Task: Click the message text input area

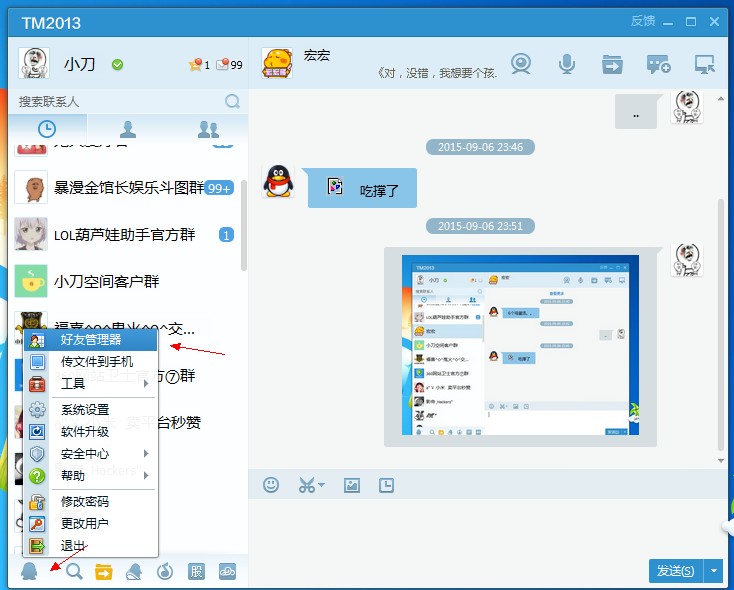Action: tap(487, 527)
